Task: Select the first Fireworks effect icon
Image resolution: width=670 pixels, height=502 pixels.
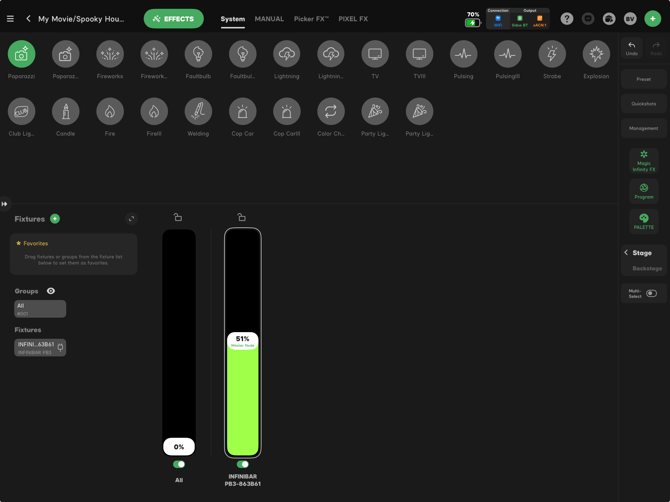Action: click(110, 54)
